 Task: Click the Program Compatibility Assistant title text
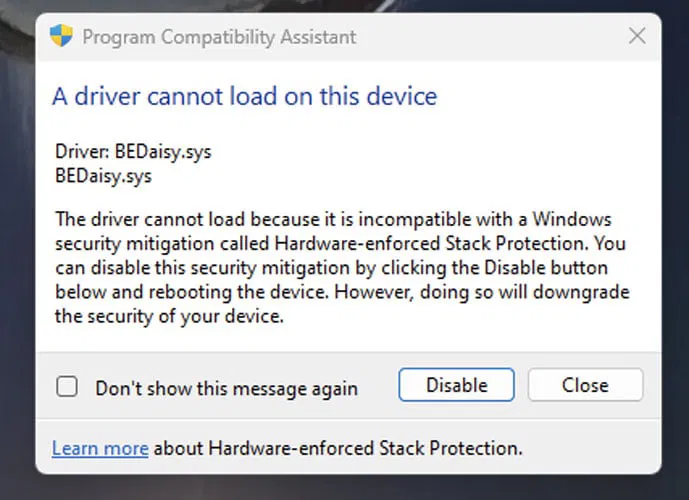[x=219, y=38]
